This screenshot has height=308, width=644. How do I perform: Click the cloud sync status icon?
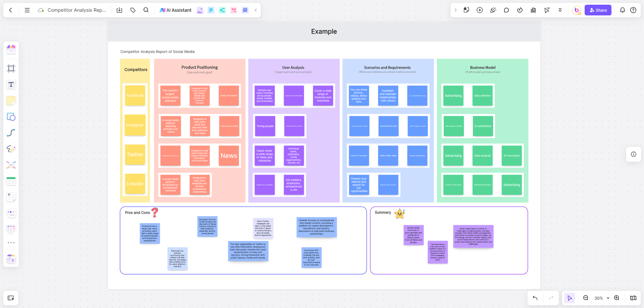tap(41, 10)
